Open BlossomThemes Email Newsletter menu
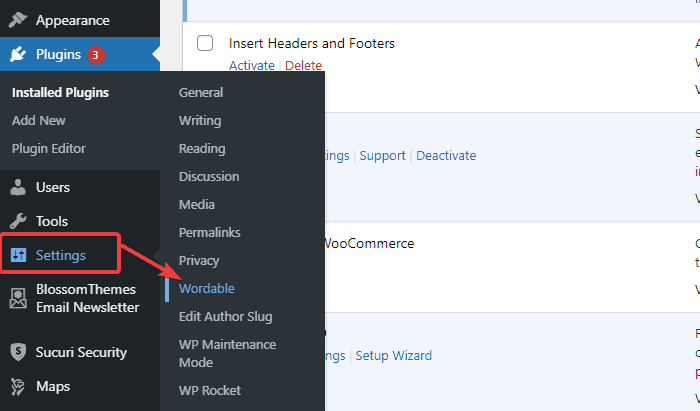Image resolution: width=700 pixels, height=411 pixels. pyautogui.click(x=88, y=298)
